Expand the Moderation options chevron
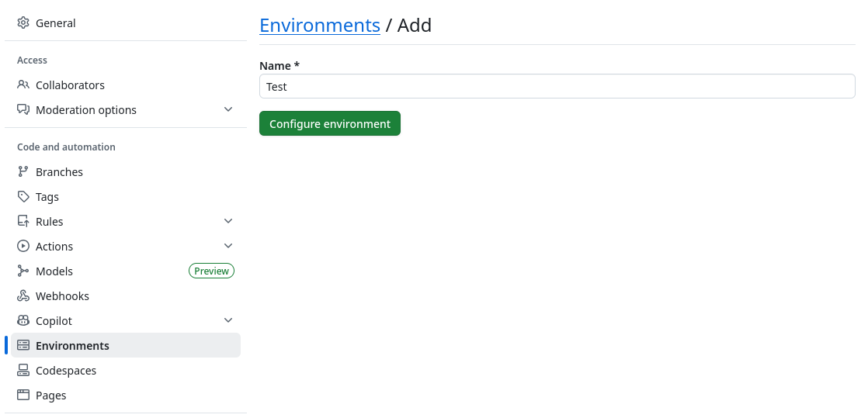Viewport: 868px width, 418px height. pos(228,109)
